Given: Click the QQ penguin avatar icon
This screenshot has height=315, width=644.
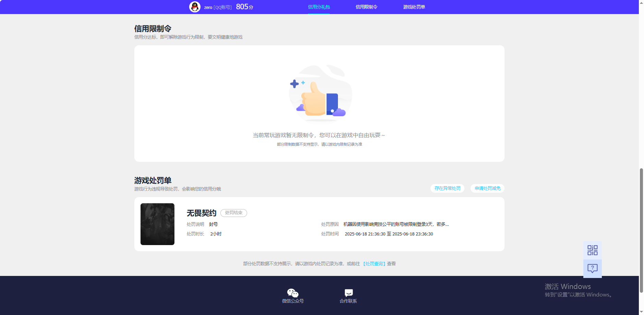Looking at the screenshot, I should [195, 7].
